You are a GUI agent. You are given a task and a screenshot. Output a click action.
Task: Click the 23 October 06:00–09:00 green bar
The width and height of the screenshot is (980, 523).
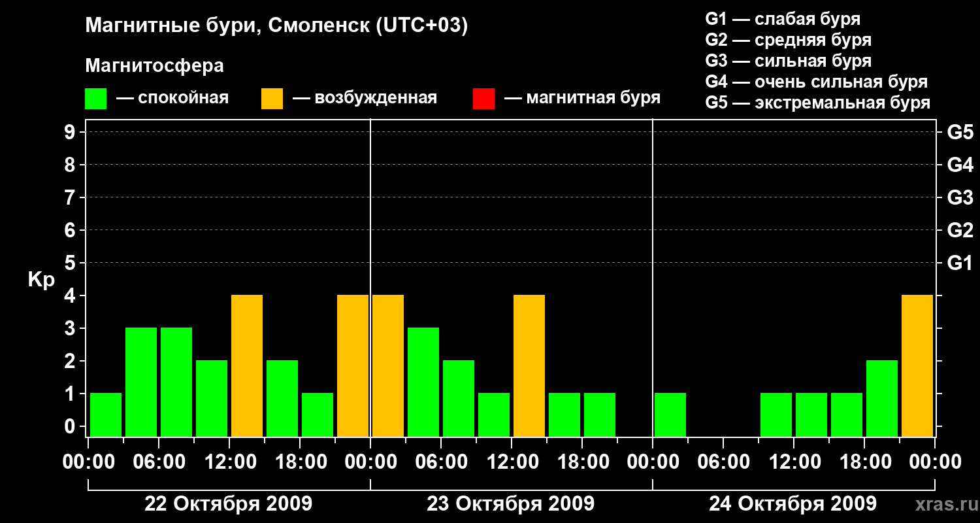[459, 398]
